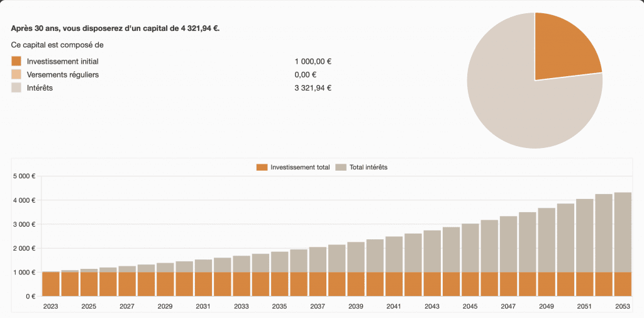644x318 pixels.
Task: Click the gray interest bar segment for 2045
Action: tap(470, 248)
